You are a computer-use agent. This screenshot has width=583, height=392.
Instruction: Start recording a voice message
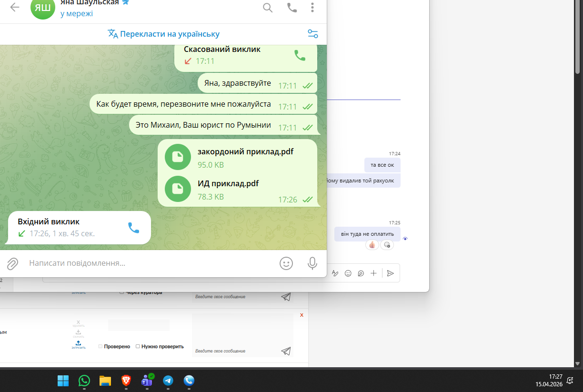312,263
